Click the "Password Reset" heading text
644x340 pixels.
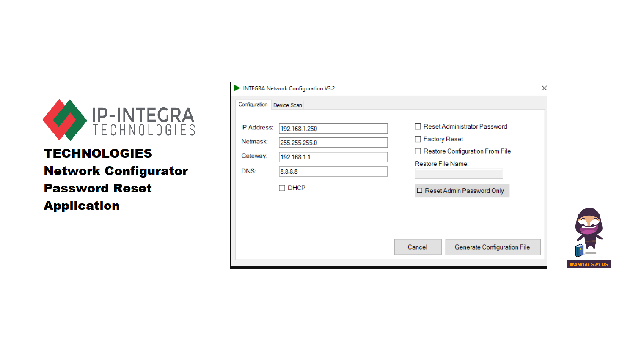click(x=98, y=188)
